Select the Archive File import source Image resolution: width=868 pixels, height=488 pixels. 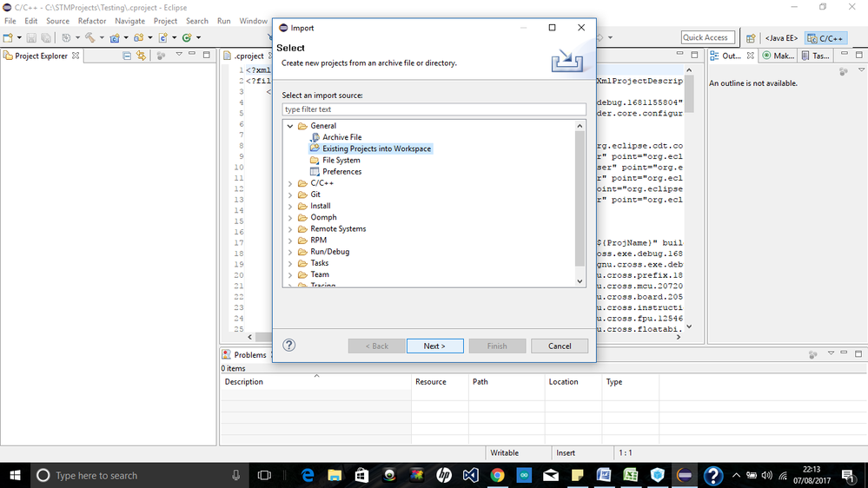[341, 137]
